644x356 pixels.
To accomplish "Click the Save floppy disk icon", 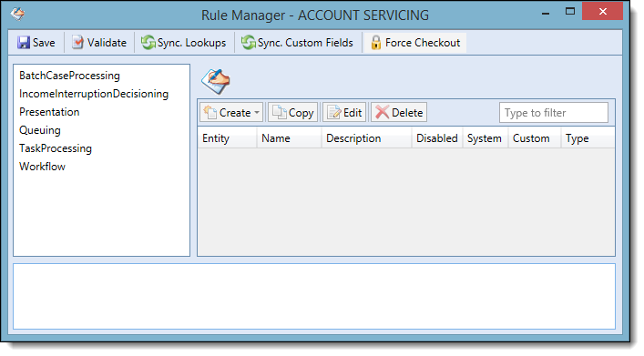I will pos(24,42).
